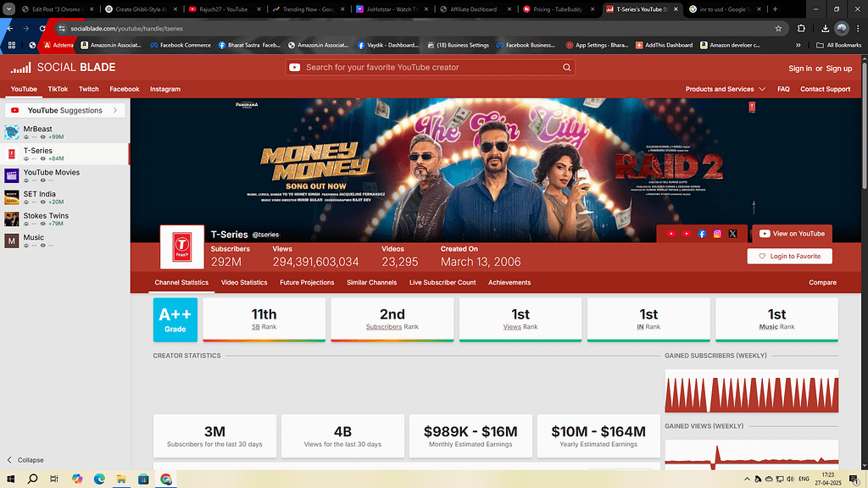The height and width of the screenshot is (488, 868).
Task: Open the Sign in link
Action: (x=799, y=68)
